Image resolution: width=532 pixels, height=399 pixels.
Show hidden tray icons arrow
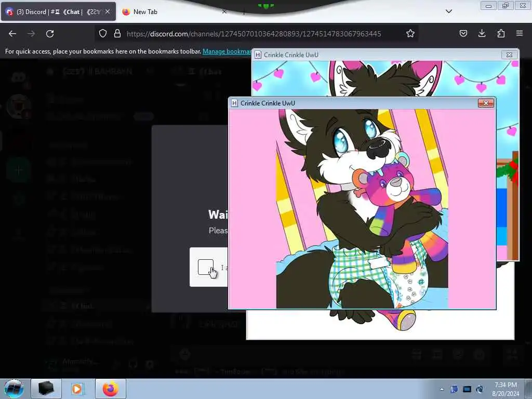pos(442,389)
